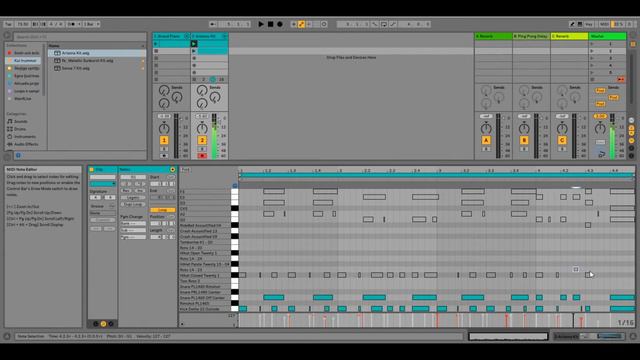Toggle the Fold button in note editor

[185, 170]
